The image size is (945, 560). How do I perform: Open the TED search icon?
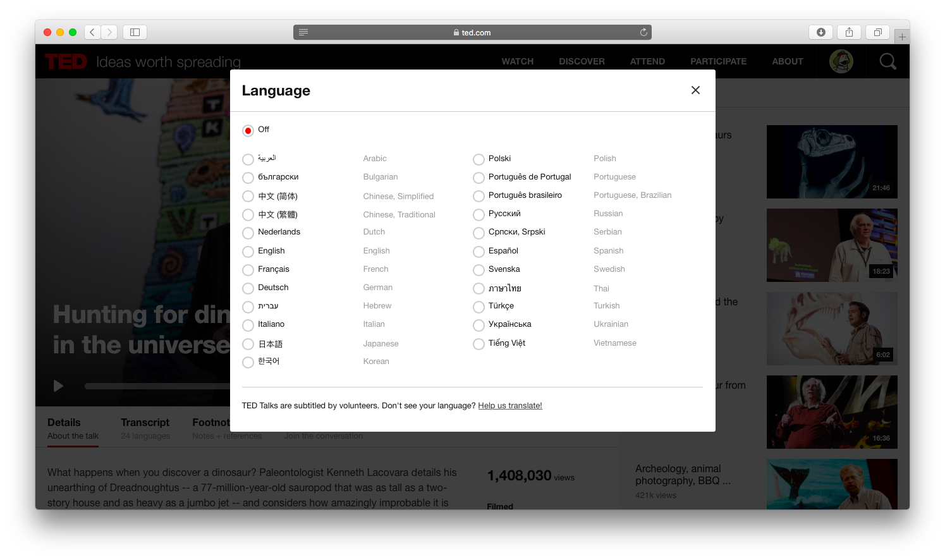(888, 61)
